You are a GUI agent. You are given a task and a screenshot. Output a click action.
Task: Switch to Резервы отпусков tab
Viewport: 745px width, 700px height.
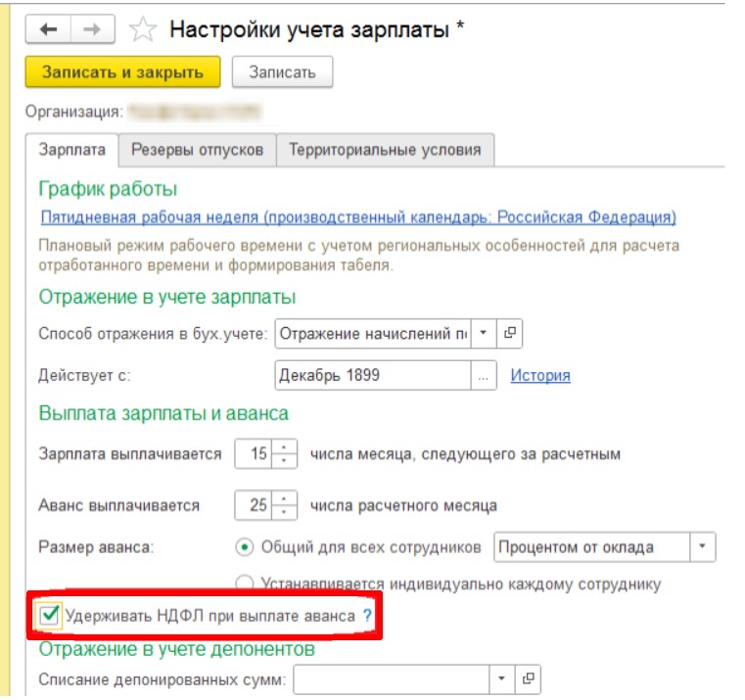pyautogui.click(x=197, y=150)
